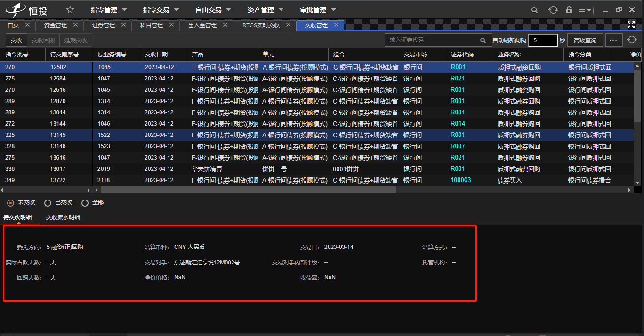This screenshot has height=336, width=644.
Task: Click the horizontal scrollbar thumb of main table
Action: click(248, 190)
